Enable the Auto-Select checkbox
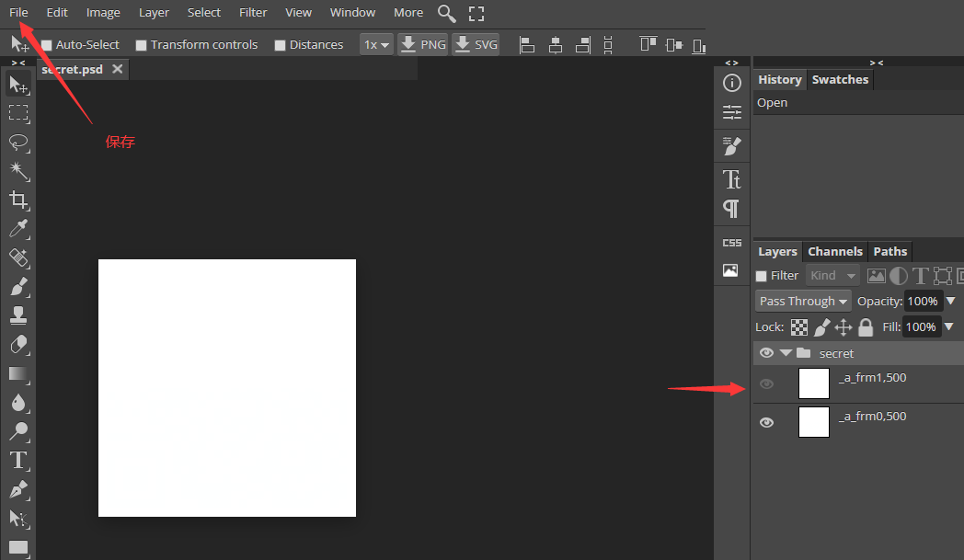 [47, 45]
